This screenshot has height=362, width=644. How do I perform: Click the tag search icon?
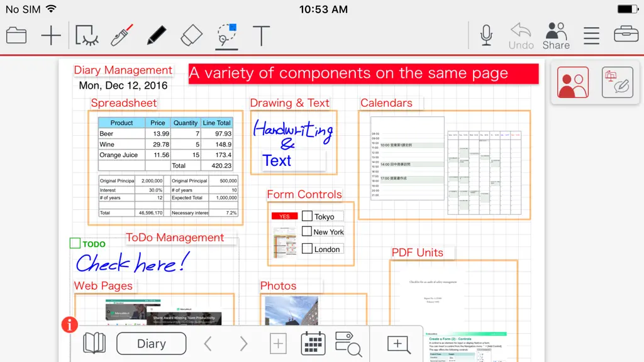pyautogui.click(x=348, y=344)
